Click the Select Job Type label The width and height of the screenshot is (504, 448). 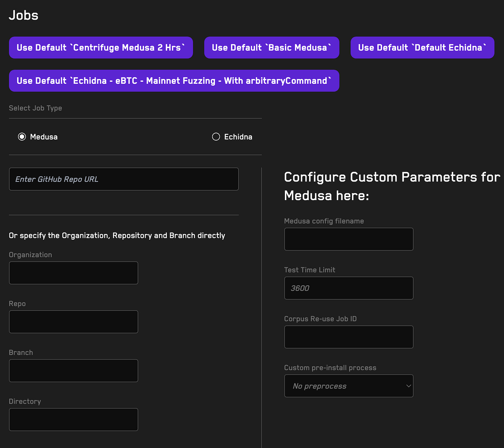(x=35, y=108)
